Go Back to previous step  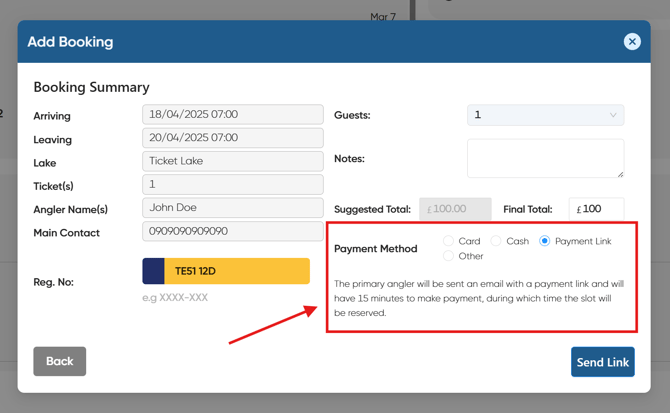point(59,361)
